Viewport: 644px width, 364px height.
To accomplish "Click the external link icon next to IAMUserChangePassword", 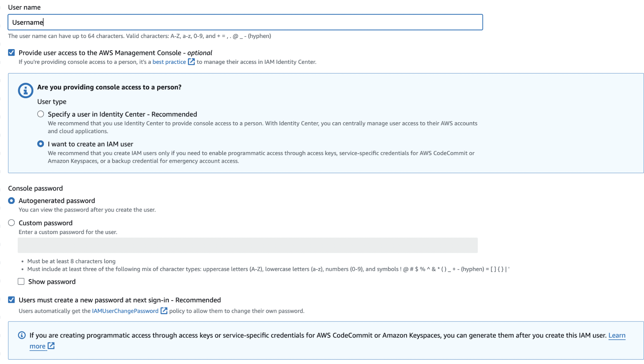I will [x=164, y=311].
